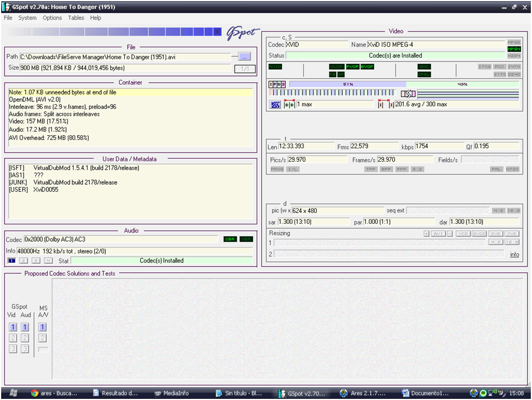Screen dimensions: 532x400
Task: Click the MPG4 indicator
Action: [x=514, y=49]
